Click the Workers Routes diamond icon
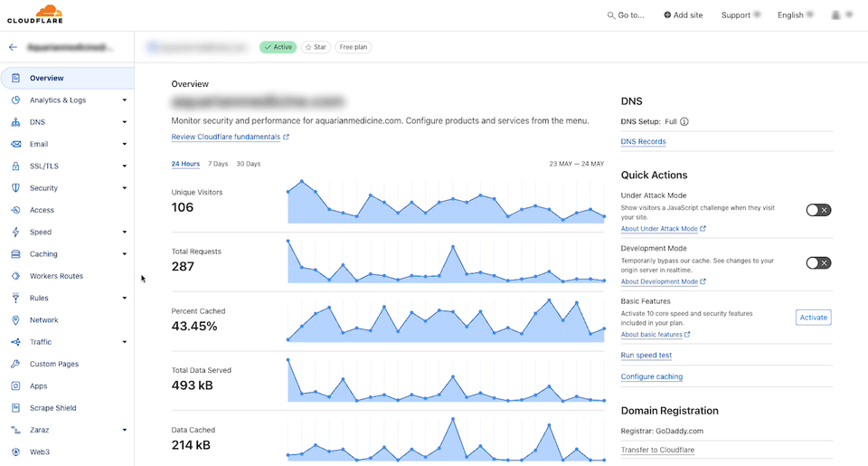Viewport: 868px width, 466px height. 16,276
